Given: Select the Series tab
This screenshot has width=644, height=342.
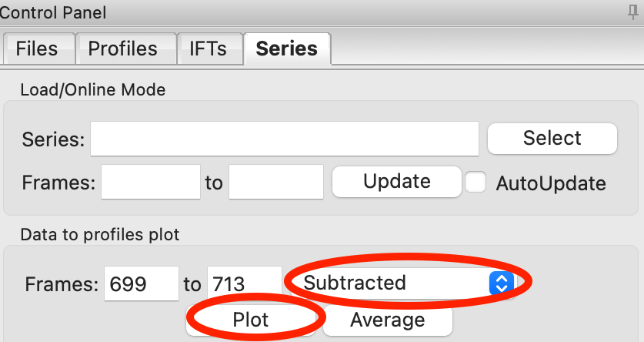Looking at the screenshot, I should coord(286,49).
